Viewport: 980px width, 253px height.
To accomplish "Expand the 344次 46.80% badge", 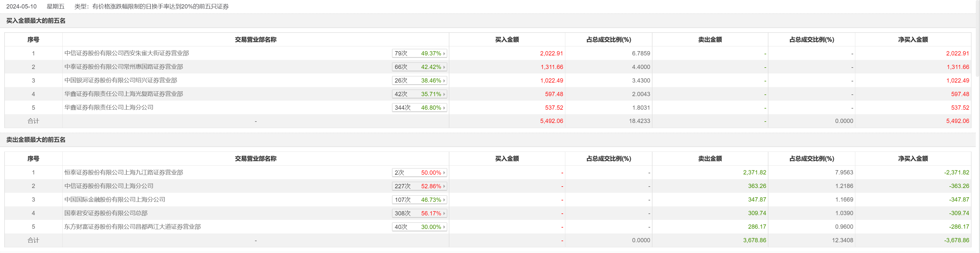I will click(419, 108).
